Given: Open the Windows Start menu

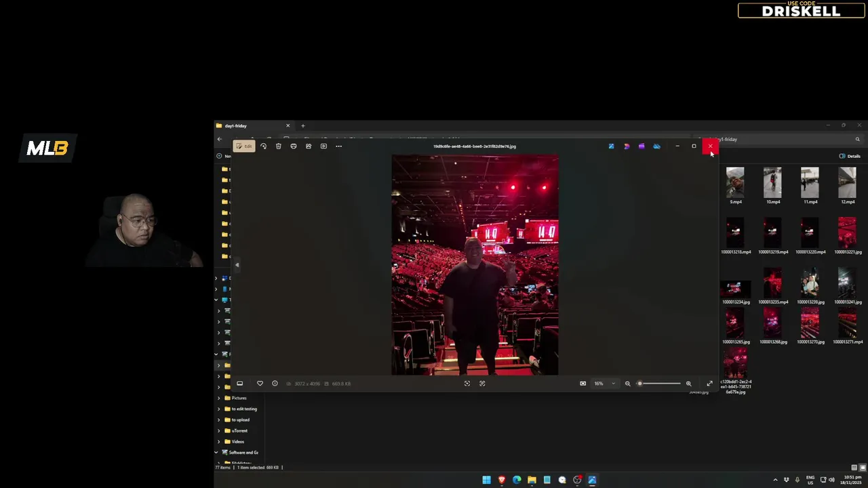Looking at the screenshot, I should point(486,480).
